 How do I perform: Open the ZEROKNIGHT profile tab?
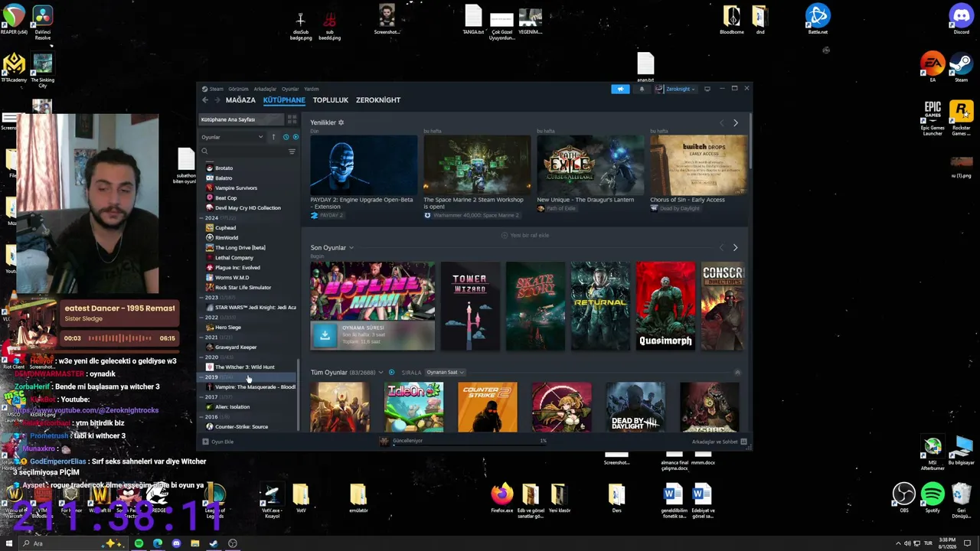[x=378, y=100]
